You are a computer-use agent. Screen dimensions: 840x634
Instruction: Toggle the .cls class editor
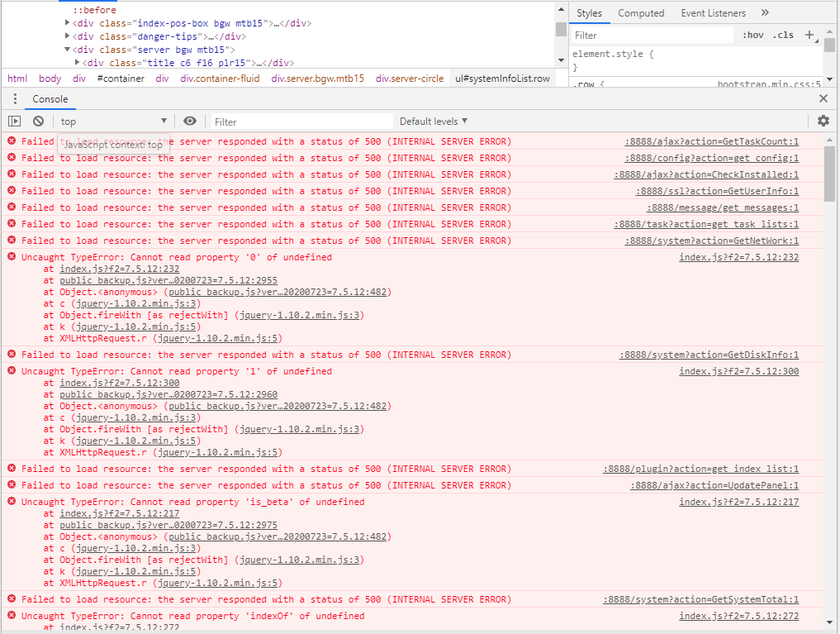[x=783, y=35]
